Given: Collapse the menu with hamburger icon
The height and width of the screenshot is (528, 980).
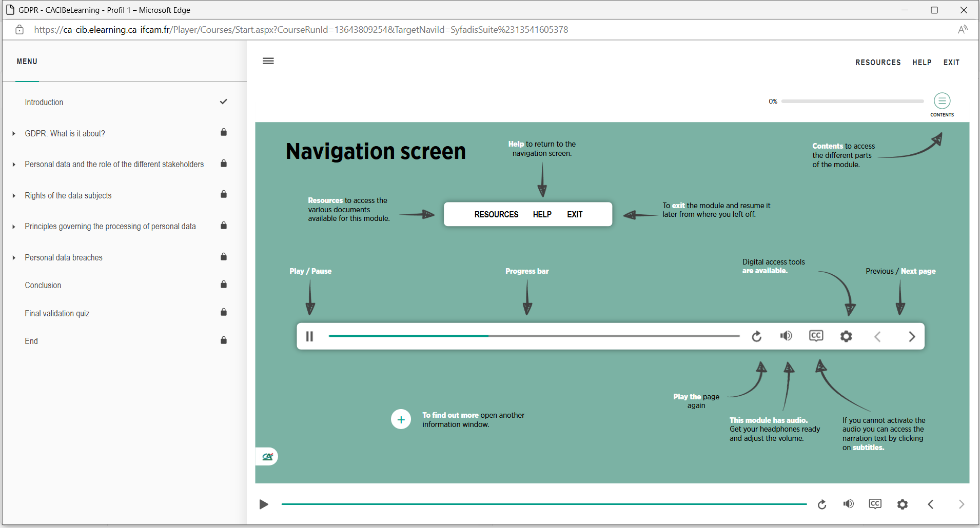Looking at the screenshot, I should 268,61.
